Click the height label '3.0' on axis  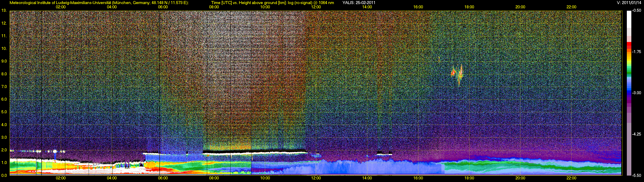point(4,137)
